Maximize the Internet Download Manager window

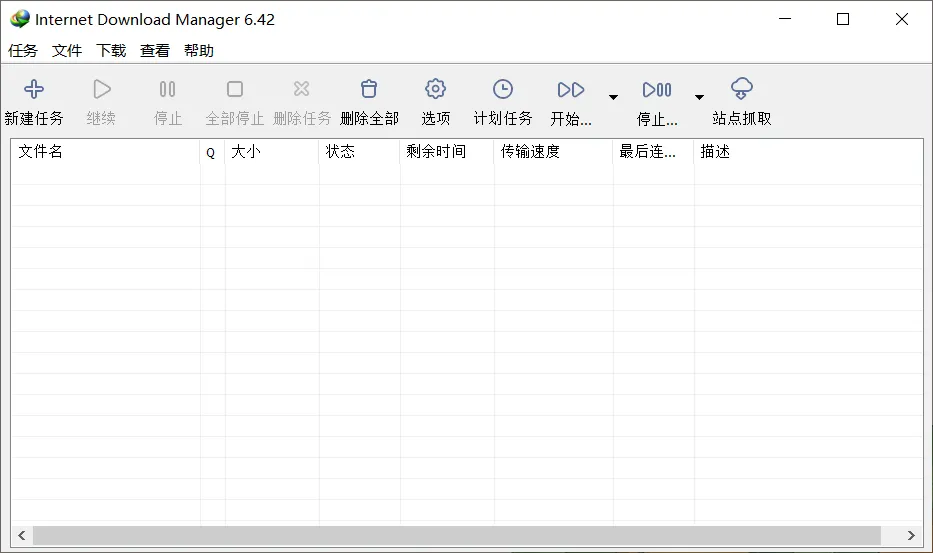(x=843, y=19)
